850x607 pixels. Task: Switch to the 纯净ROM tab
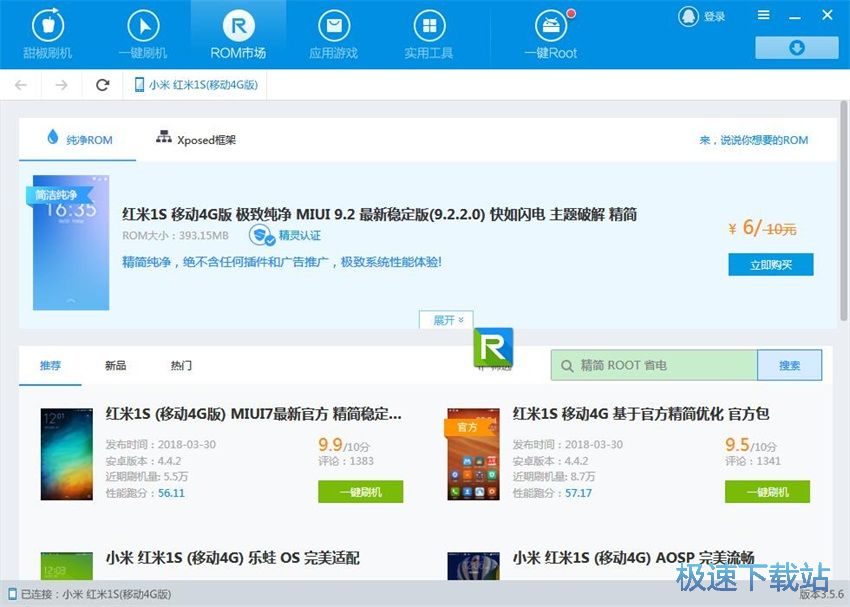pos(78,139)
